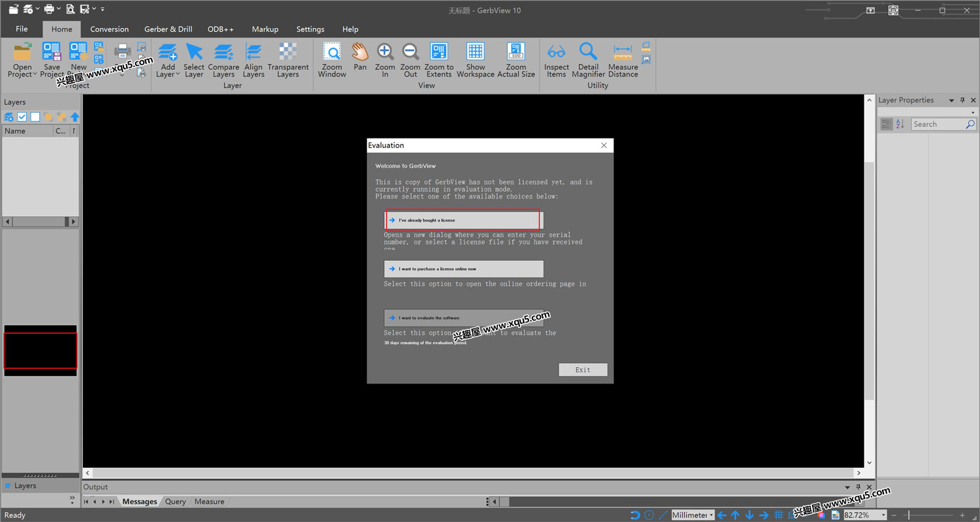Viewport: 980px width, 522px height.
Task: Choose "I want to evaluate the software"
Action: click(x=464, y=318)
